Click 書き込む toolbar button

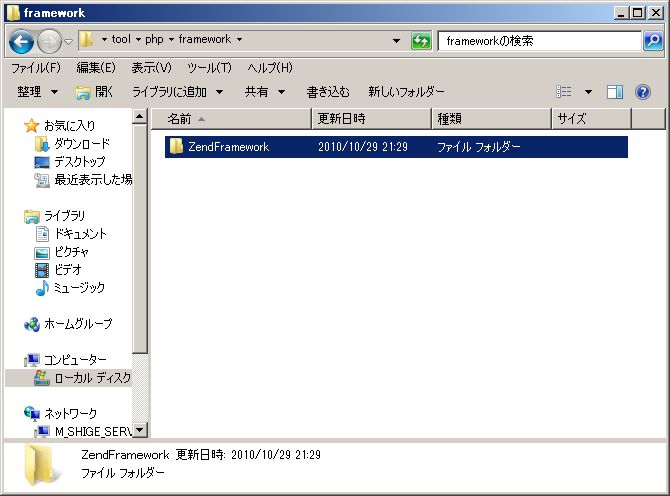pyautogui.click(x=328, y=92)
